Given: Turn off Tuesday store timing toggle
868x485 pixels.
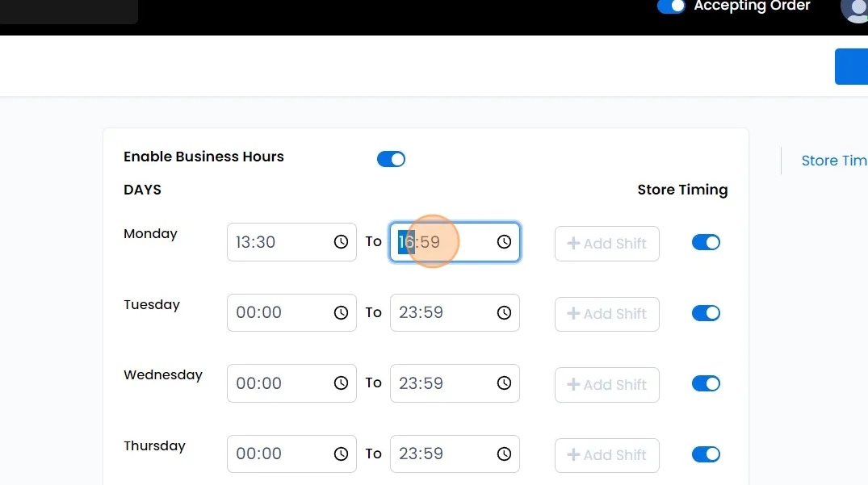Looking at the screenshot, I should 706,313.
